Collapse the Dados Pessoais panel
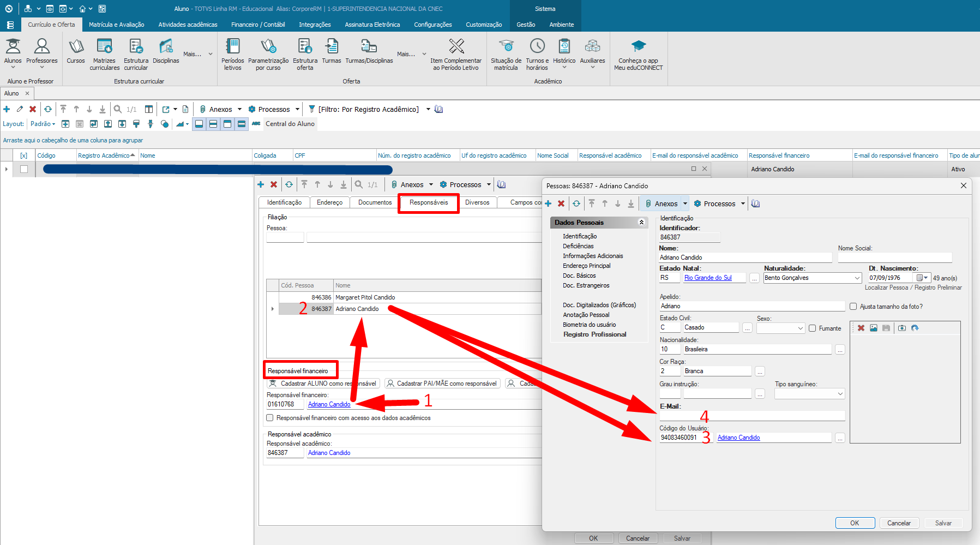The height and width of the screenshot is (545, 980). (x=641, y=223)
